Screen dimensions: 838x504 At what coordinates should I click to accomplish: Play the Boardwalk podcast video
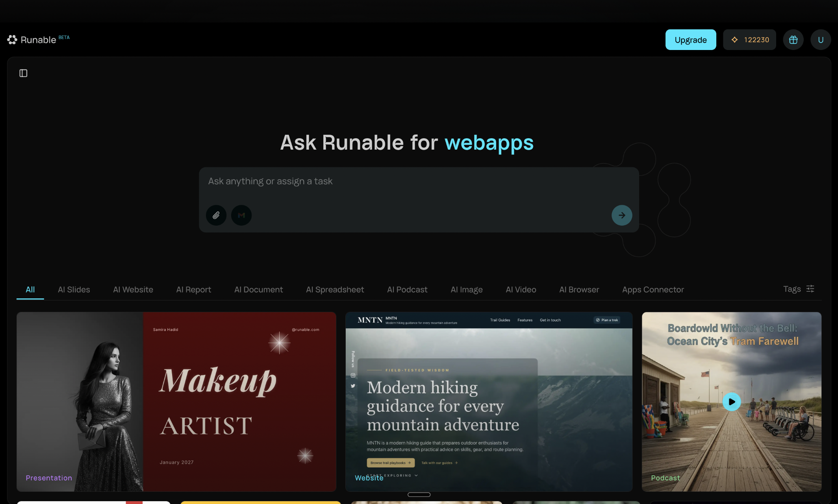point(732,402)
